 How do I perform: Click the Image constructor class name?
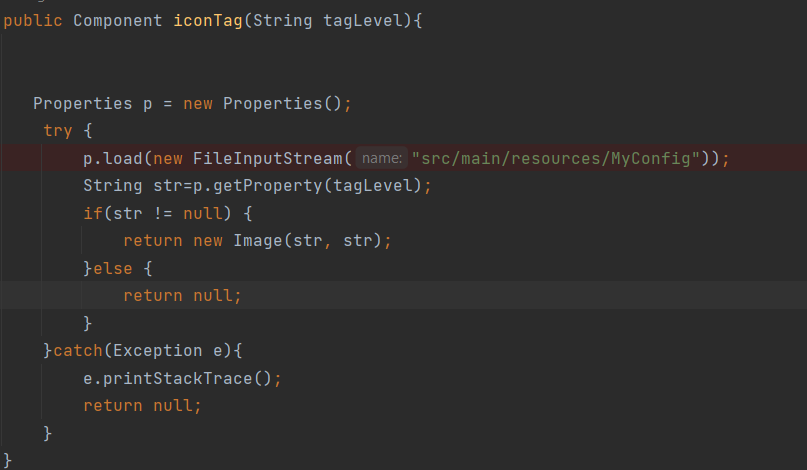258,241
